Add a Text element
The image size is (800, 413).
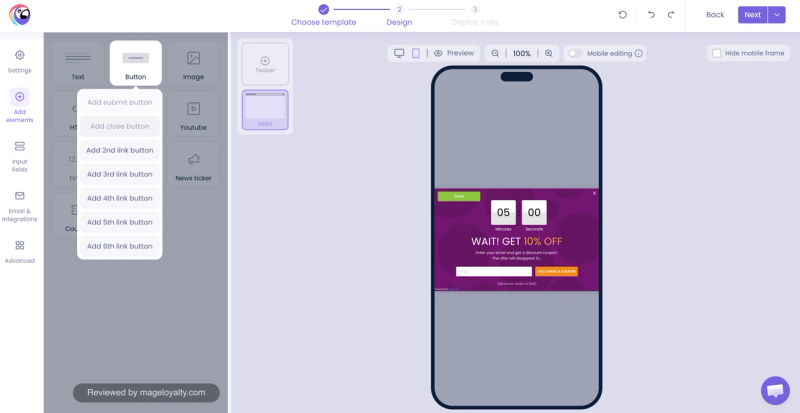(78, 63)
